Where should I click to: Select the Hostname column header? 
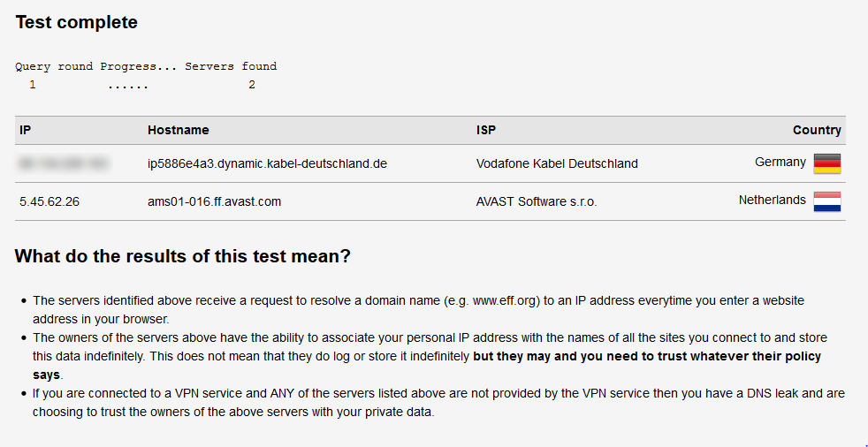[x=179, y=130]
